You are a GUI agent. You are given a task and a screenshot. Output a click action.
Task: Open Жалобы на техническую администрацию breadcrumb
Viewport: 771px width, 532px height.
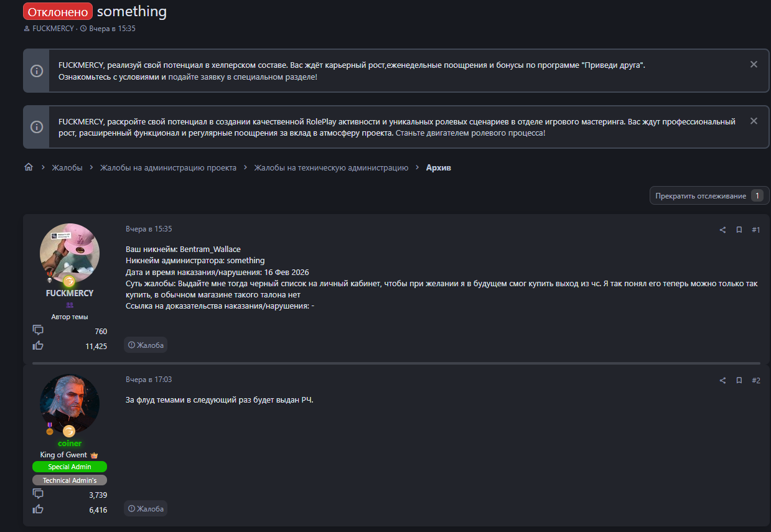[x=331, y=167]
